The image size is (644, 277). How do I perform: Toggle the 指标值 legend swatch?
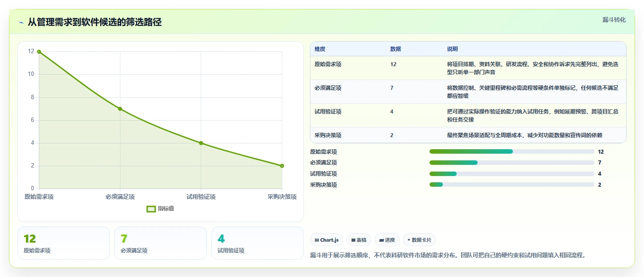point(151,209)
